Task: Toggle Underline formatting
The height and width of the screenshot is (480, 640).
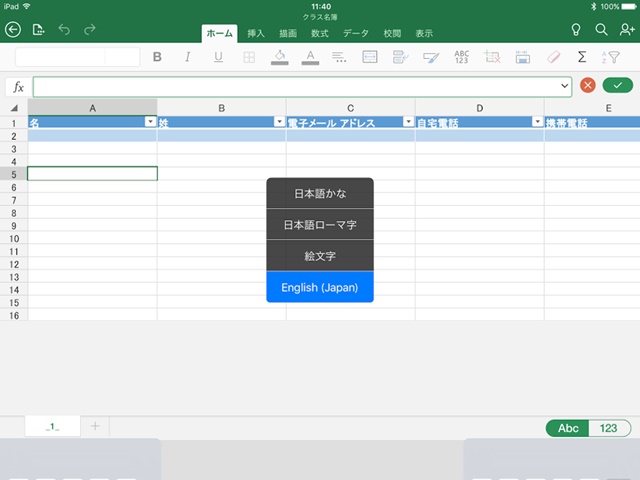Action: [218, 57]
